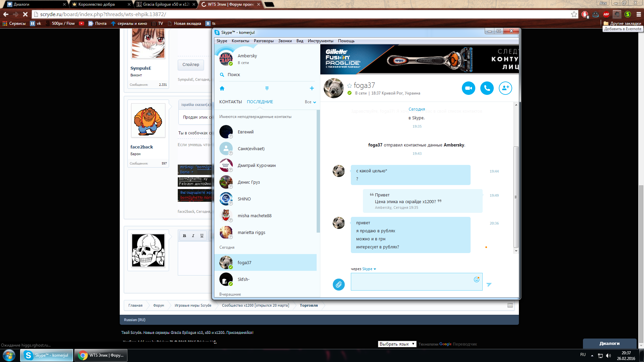Toggle bold formatting in forum editor
This screenshot has width=644, height=362.
(184, 236)
